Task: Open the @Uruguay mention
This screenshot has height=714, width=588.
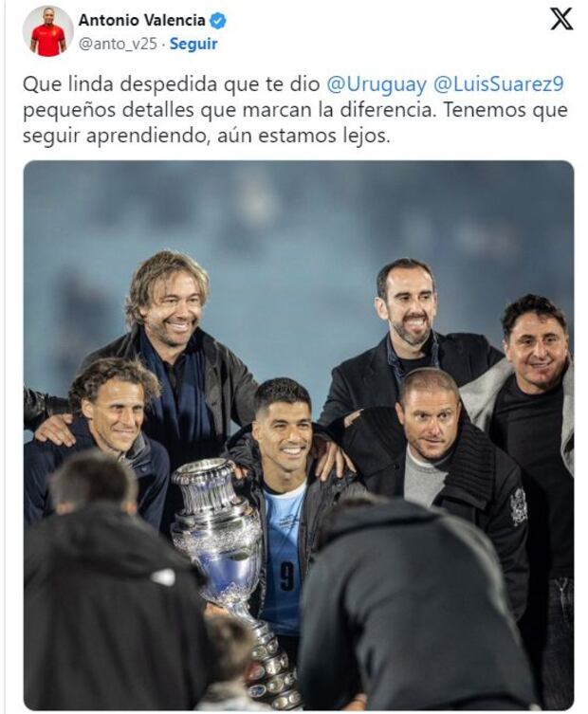Action: click(x=377, y=84)
